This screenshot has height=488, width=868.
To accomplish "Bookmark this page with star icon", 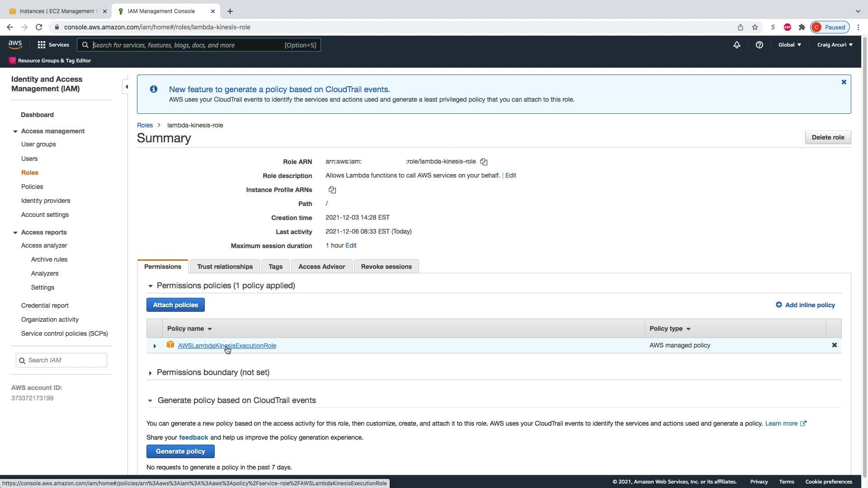I will (x=755, y=27).
